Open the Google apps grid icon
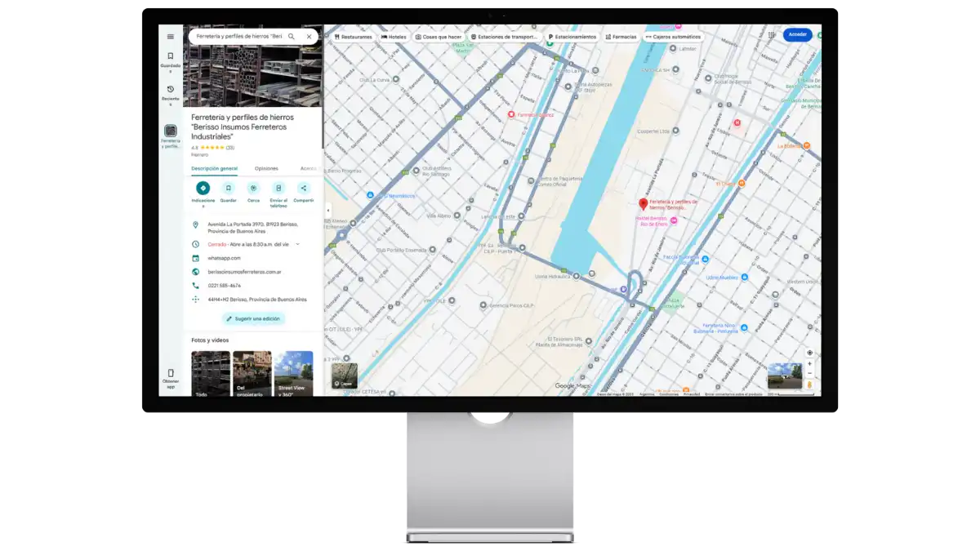The width and height of the screenshot is (980, 551). tap(771, 35)
